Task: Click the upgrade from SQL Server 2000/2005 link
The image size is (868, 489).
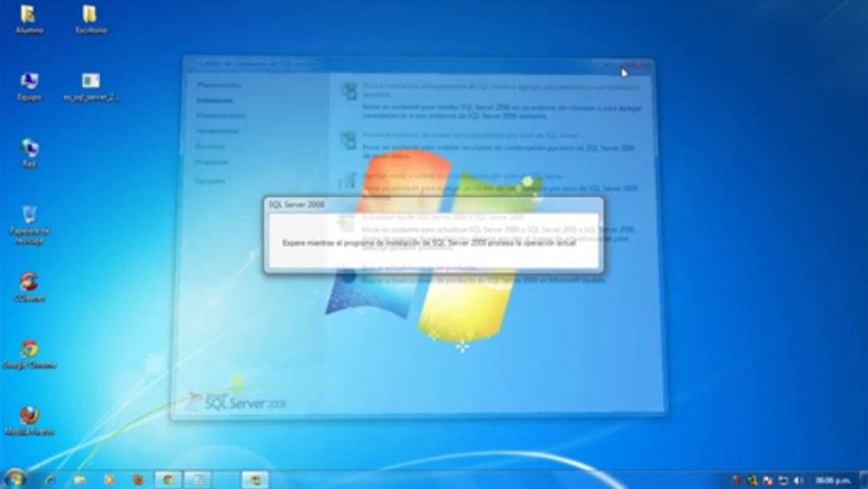Action: pyautogui.click(x=442, y=217)
